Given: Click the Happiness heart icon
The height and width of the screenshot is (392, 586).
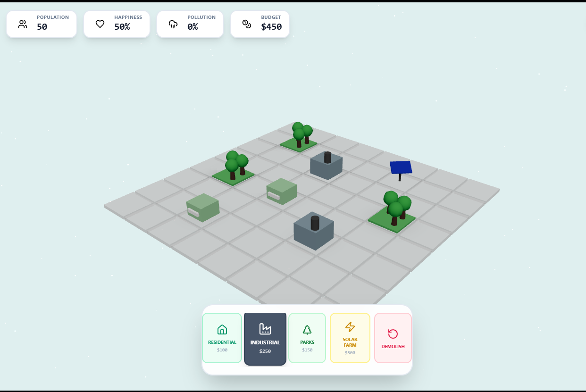Looking at the screenshot, I should point(100,24).
